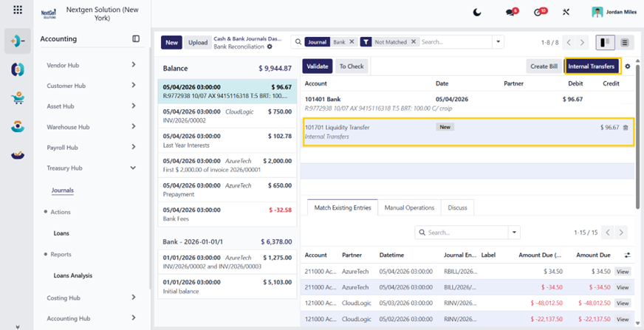Open Bank Reconciliation settings gear
Screen dimensions: 644x330
(270, 47)
